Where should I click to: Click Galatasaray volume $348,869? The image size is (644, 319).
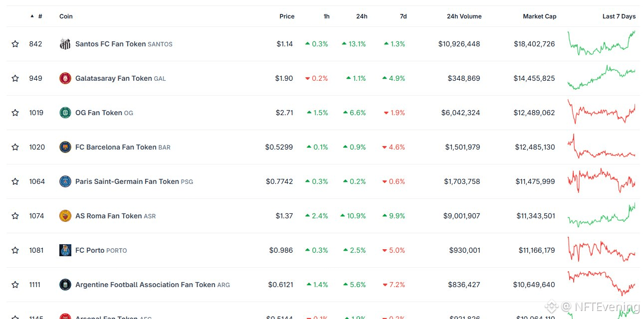[464, 78]
